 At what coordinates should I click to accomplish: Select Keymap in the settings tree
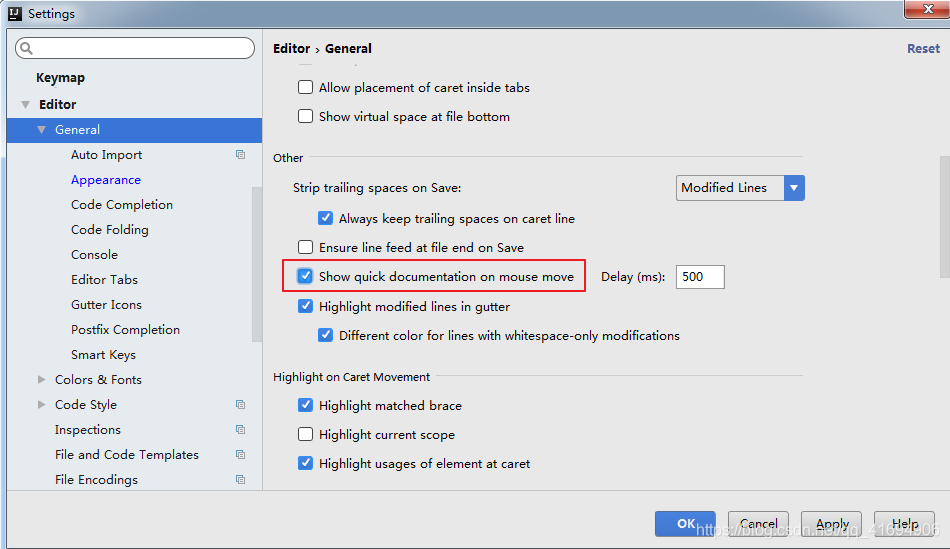pos(61,78)
